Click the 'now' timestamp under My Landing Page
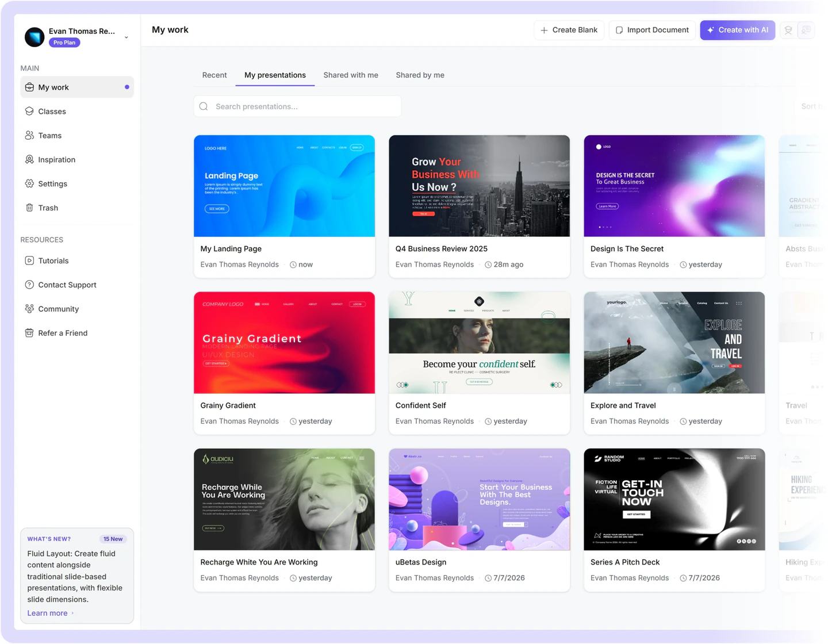The height and width of the screenshot is (644, 828). tap(306, 265)
